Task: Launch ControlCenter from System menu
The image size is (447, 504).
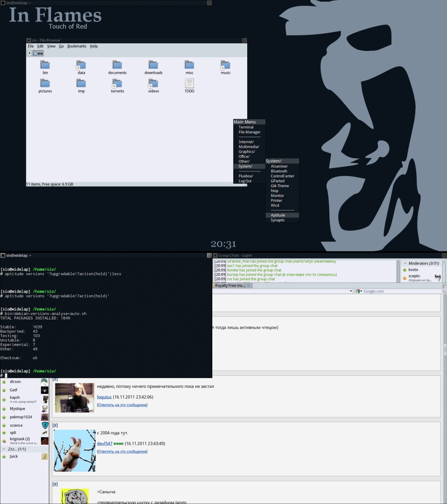Action: tap(282, 176)
